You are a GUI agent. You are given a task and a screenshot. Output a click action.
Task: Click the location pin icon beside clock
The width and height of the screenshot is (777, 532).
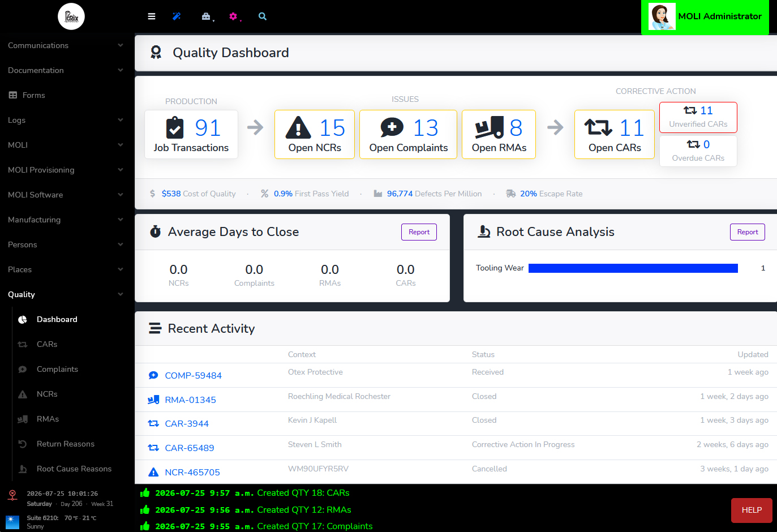tap(12, 495)
